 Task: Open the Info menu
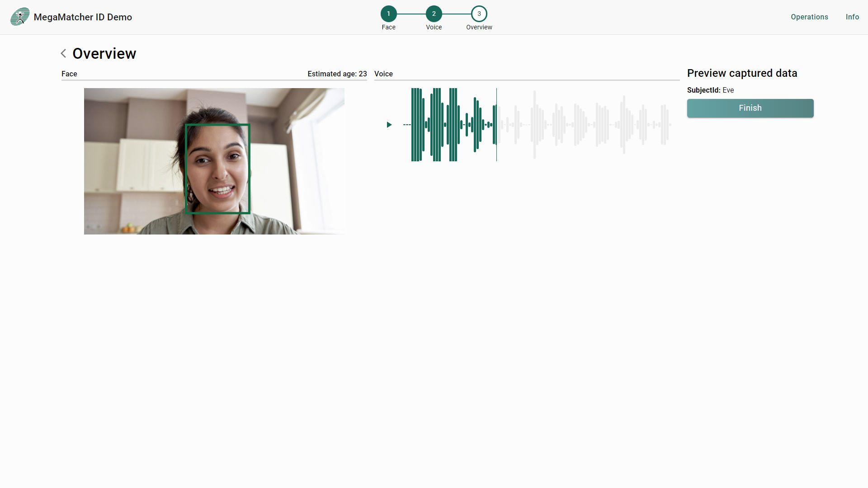coord(852,17)
